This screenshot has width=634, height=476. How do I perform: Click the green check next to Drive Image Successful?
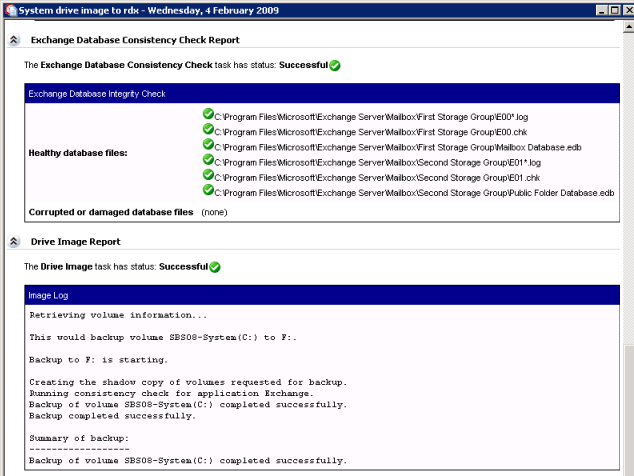point(215,267)
